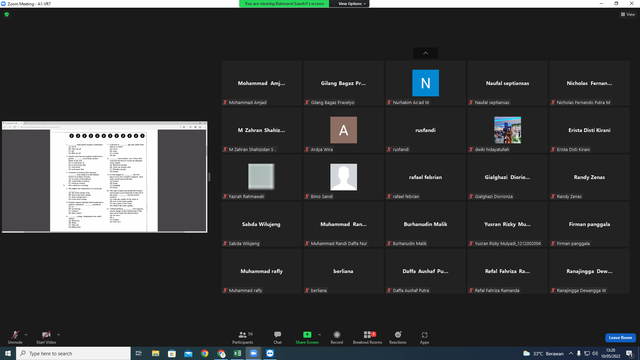Open View Options dropdown

point(351,4)
